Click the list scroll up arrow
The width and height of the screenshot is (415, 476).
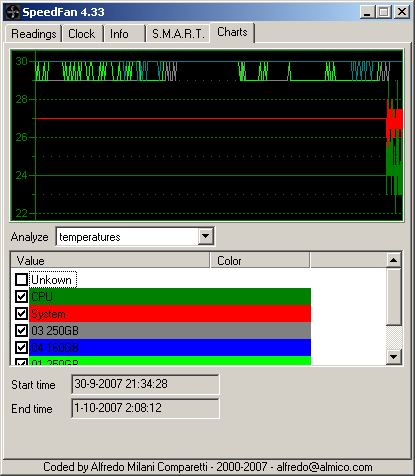click(394, 260)
